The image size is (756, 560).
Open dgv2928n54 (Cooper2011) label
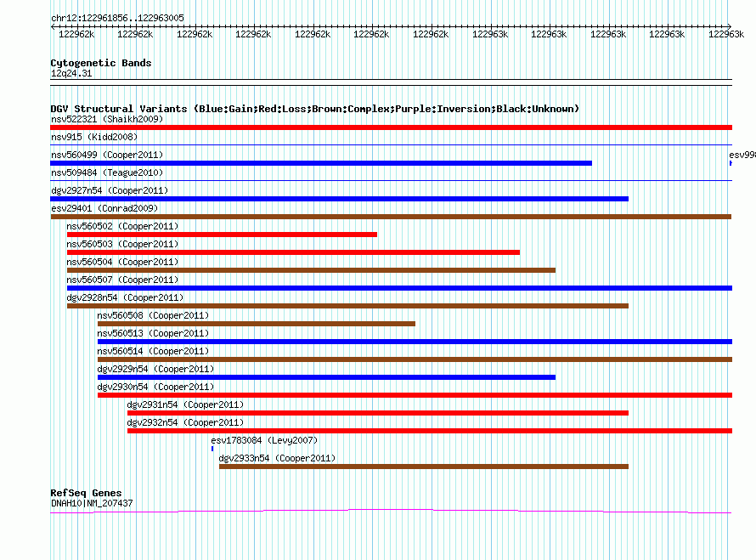pos(125,297)
